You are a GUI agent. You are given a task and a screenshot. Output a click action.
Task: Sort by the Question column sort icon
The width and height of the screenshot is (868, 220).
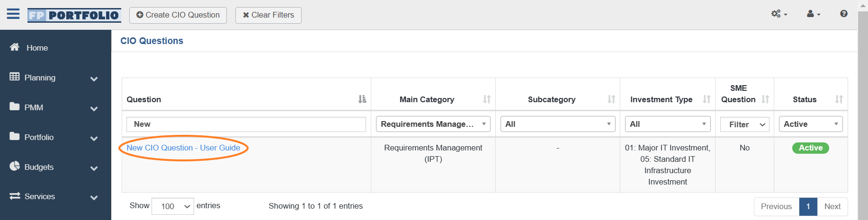pos(362,99)
